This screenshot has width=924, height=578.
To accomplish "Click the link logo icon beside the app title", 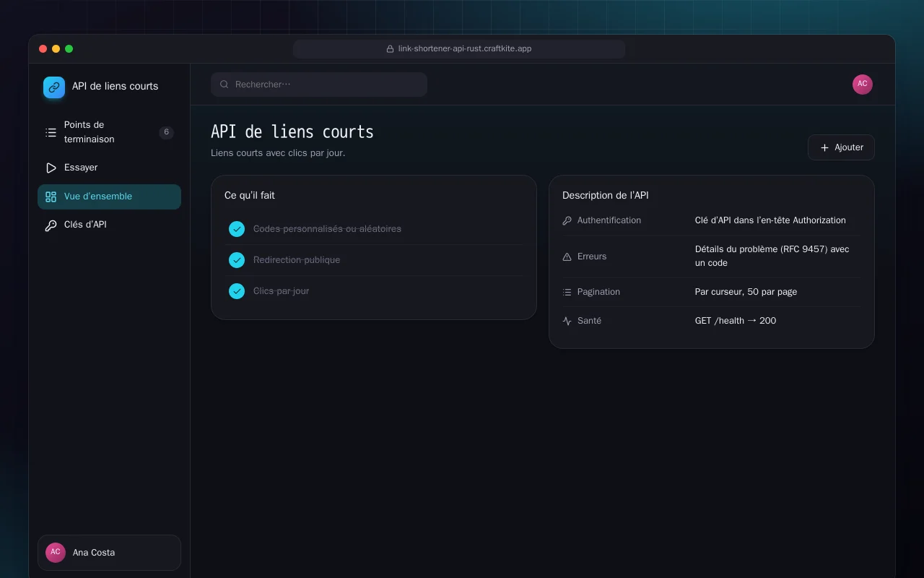I will coord(54,87).
